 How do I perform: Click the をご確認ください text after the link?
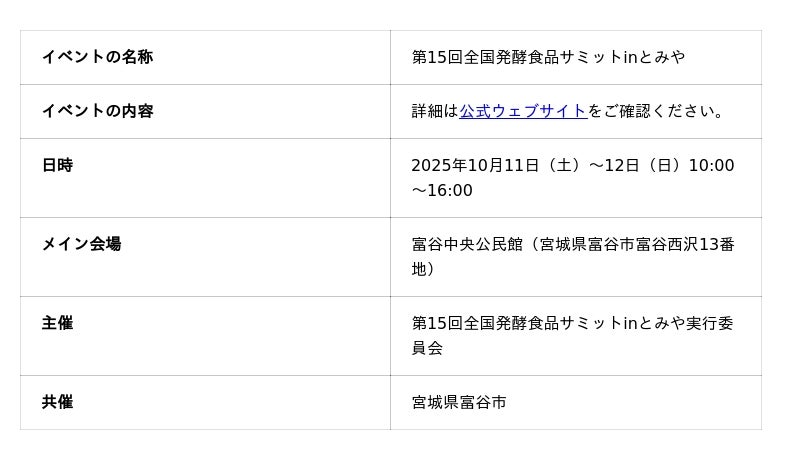tap(655, 111)
